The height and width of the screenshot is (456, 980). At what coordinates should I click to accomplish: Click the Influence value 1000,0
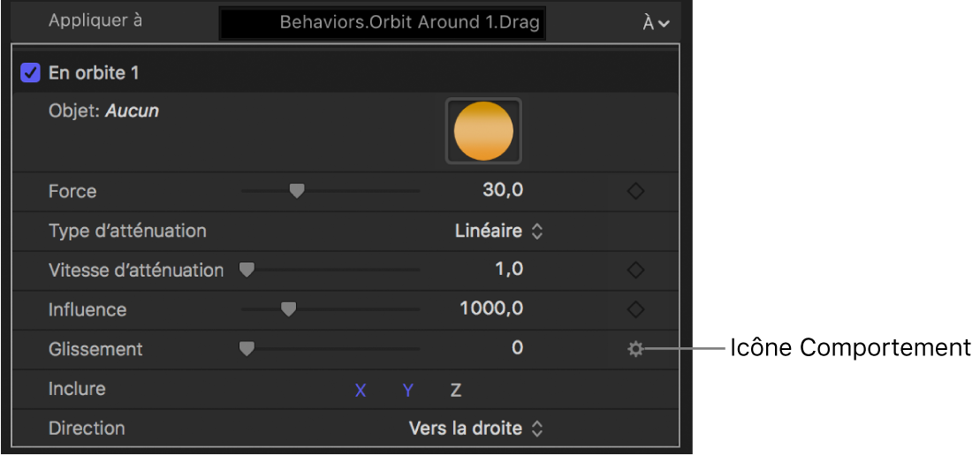tap(491, 308)
